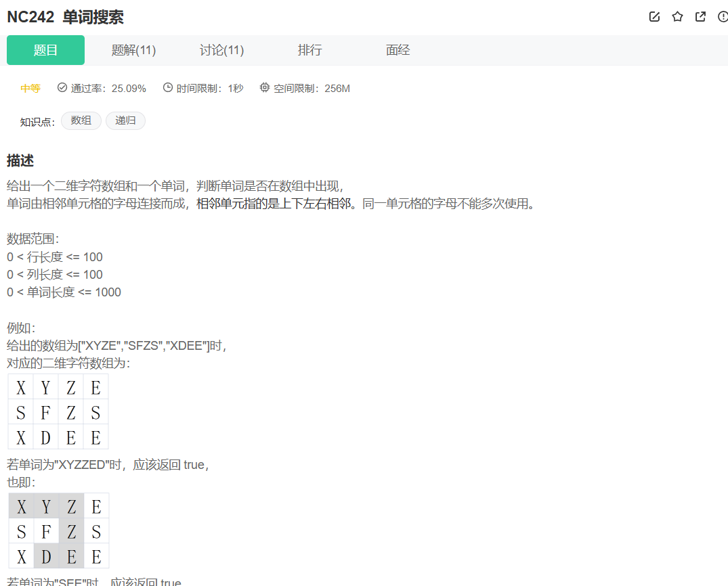Click the F cell in the unshaded grid
Image resolution: width=728 pixels, height=586 pixels.
(x=45, y=412)
